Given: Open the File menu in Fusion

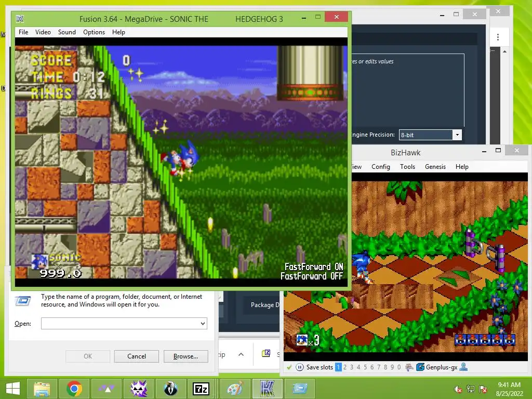Looking at the screenshot, I should [x=23, y=32].
